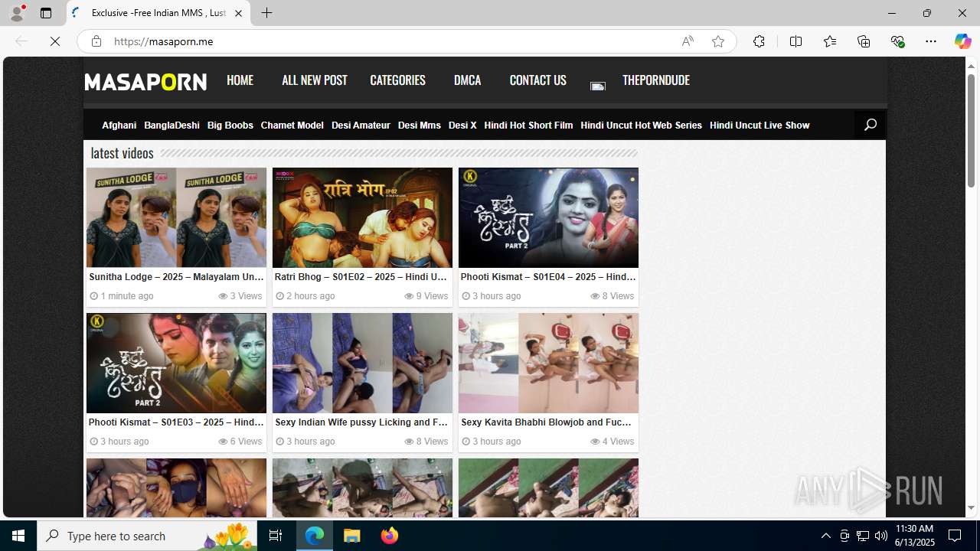
Task: Open the Copilot sidebar icon
Action: tap(962, 41)
